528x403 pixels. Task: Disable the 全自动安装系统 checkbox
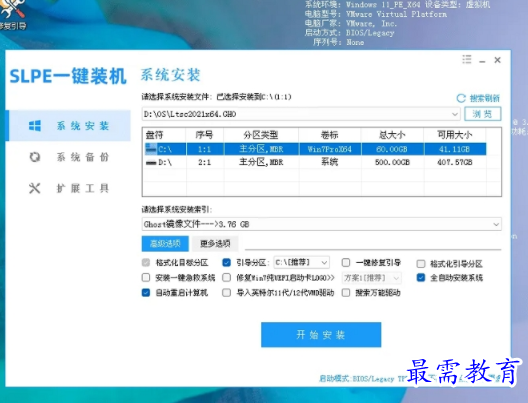click(x=421, y=278)
